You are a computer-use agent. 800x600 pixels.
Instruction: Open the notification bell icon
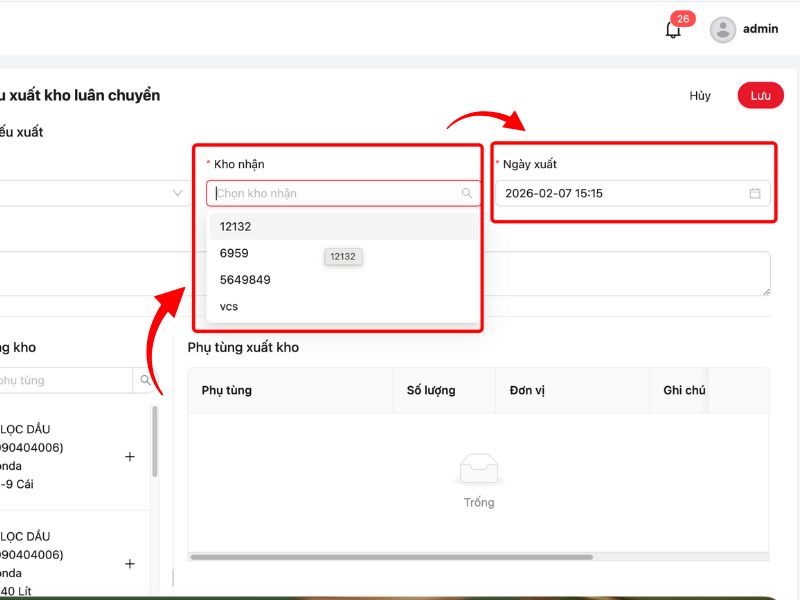(x=673, y=30)
